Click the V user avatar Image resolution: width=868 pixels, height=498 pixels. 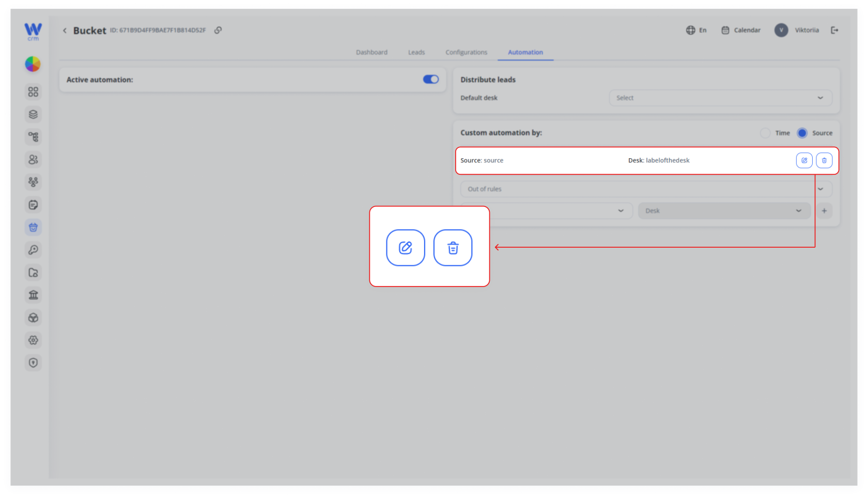(781, 30)
